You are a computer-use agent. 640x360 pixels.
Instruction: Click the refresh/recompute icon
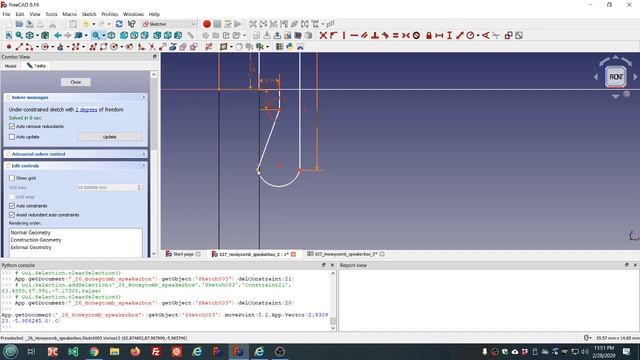point(119,24)
